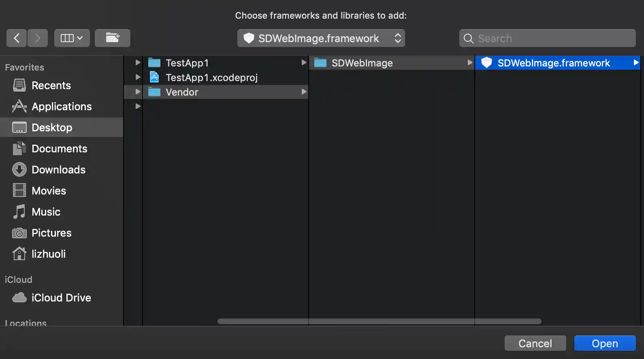Screen dimensions: 644x359
Task: Click the Cancel button
Action: [535, 344]
